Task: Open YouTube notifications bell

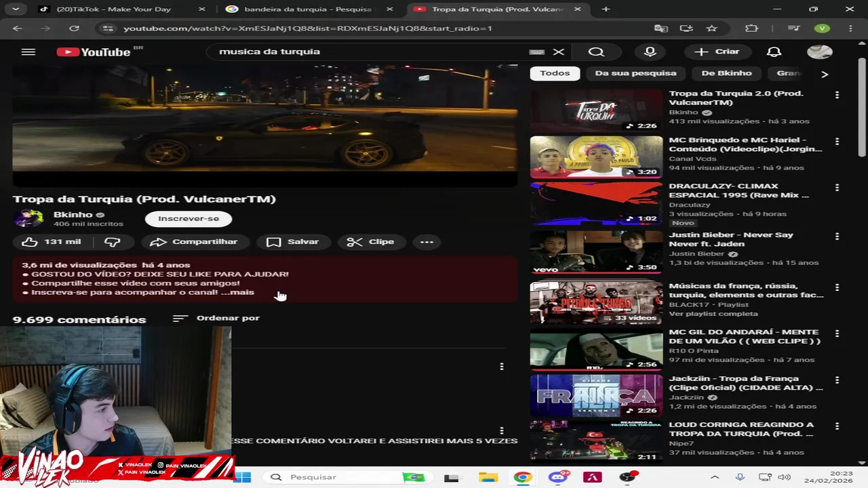Action: tap(774, 52)
